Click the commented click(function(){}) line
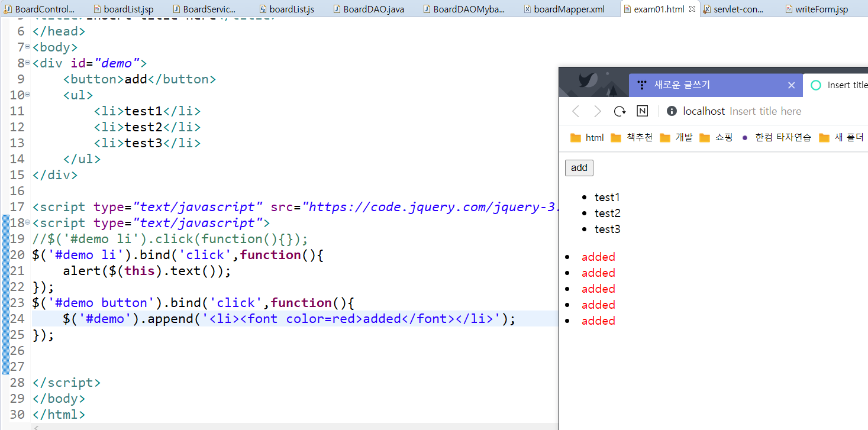Screen dimensions: 868x430 170,239
